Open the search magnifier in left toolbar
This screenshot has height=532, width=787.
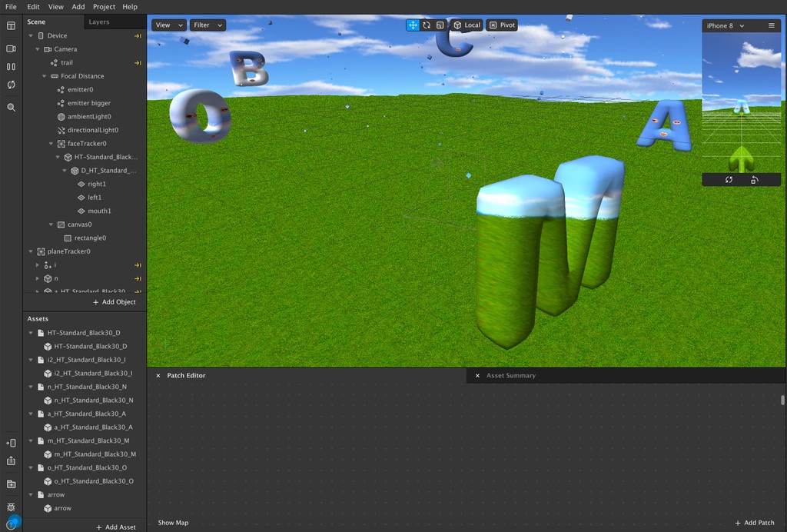click(11, 108)
